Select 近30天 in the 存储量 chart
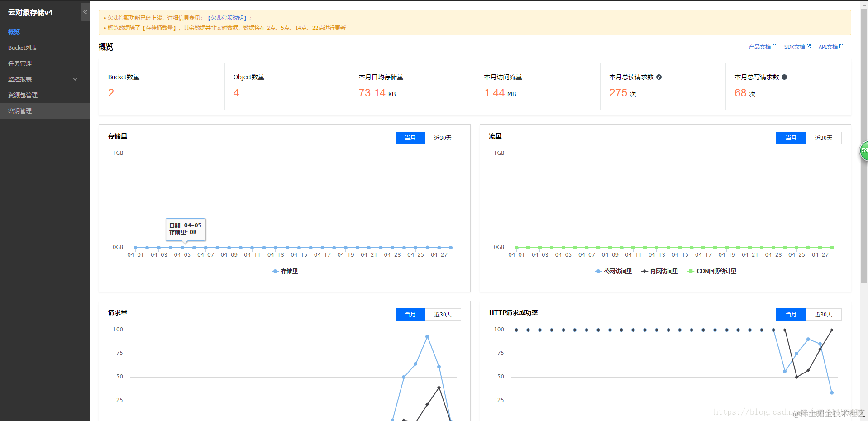 [x=443, y=138]
